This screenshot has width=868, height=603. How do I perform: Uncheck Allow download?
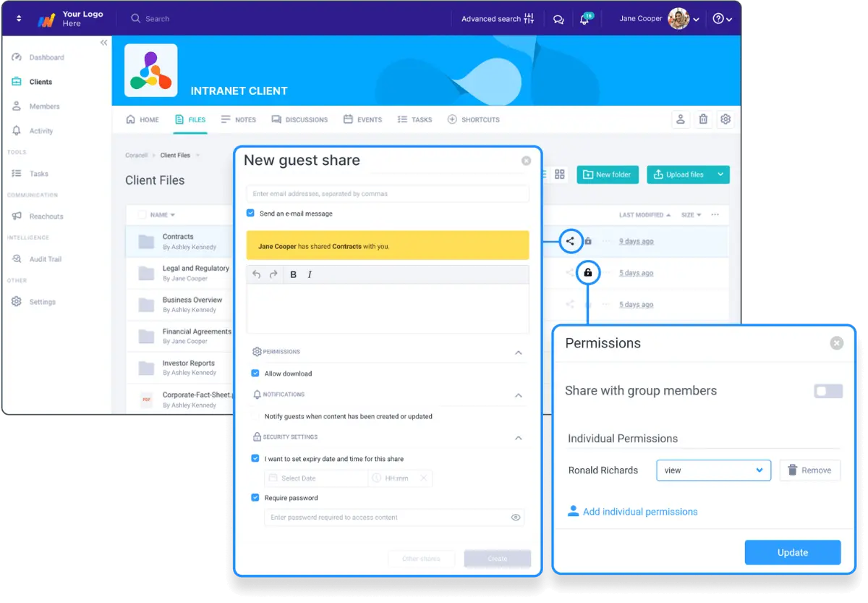pos(255,374)
